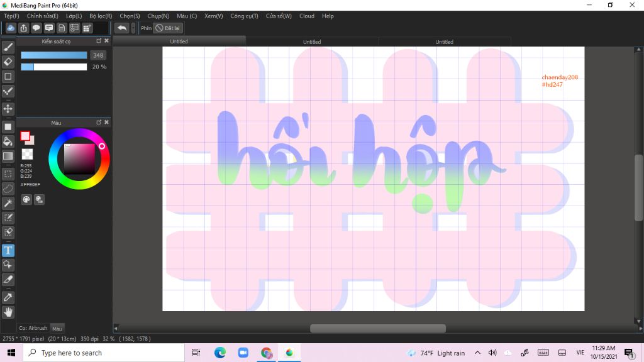644x362 pixels.
Task: Select the Divide tool knife icon
Action: coord(8,280)
